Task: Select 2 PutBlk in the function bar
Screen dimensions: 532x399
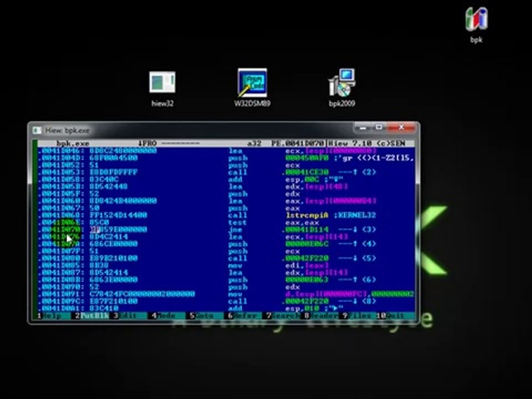Action: tap(92, 316)
